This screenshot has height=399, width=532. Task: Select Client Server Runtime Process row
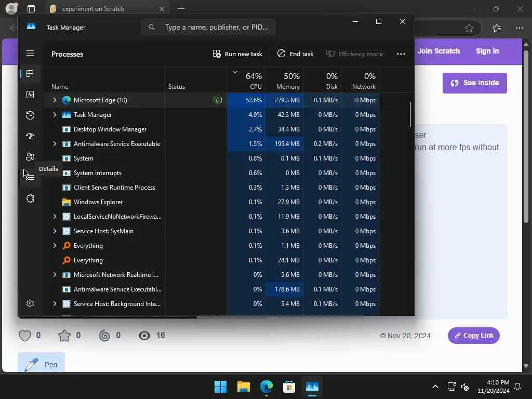[211, 188]
